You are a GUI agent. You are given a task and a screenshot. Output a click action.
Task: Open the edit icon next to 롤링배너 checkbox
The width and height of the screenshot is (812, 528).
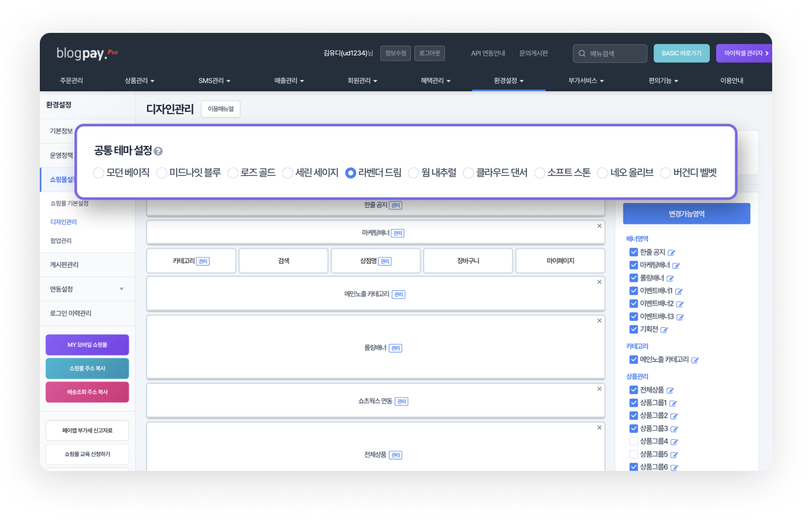(x=670, y=279)
